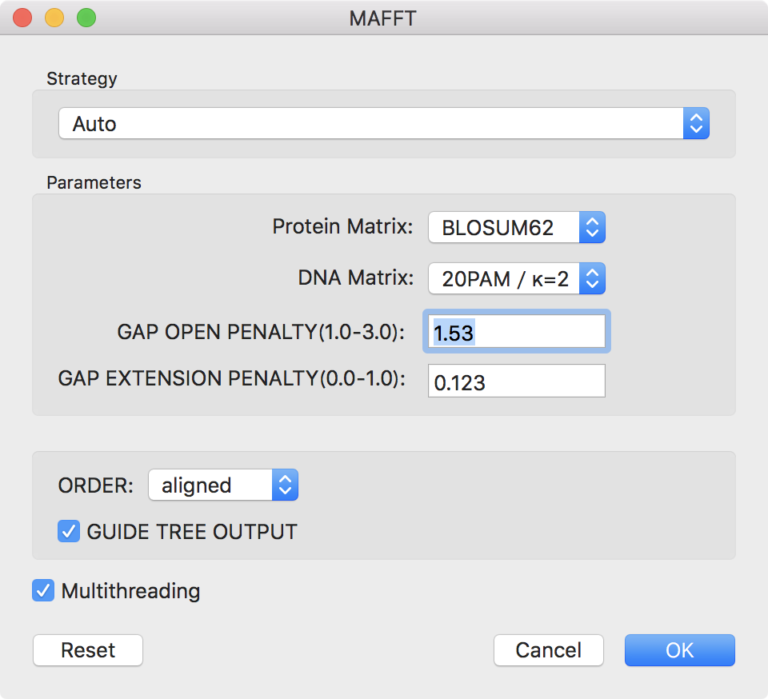Toggle the GUIDE TREE OUTPUT checkbox

click(x=69, y=531)
